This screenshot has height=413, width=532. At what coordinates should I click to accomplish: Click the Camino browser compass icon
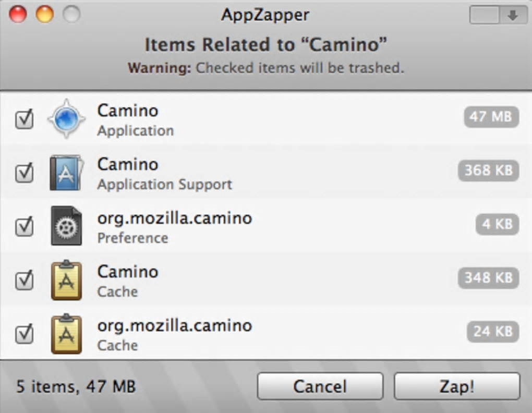pyautogui.click(x=66, y=119)
